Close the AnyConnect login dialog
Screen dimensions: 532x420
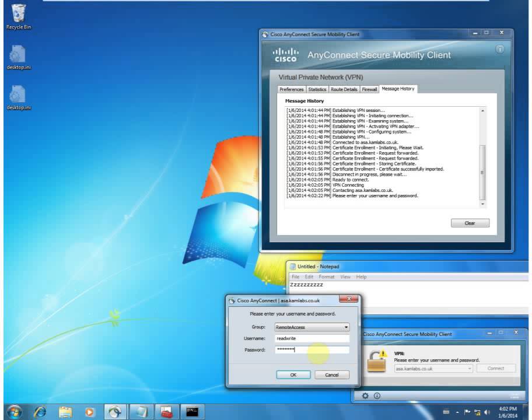pos(348,299)
